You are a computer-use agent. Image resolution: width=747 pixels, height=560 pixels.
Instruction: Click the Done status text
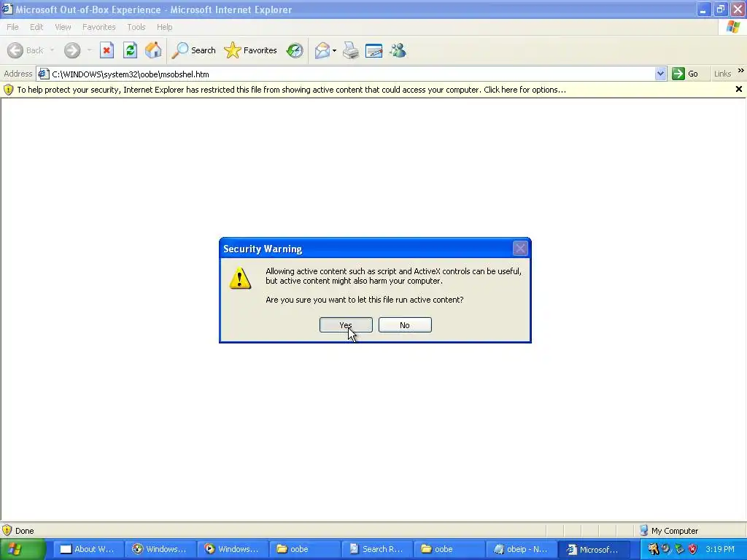click(24, 531)
